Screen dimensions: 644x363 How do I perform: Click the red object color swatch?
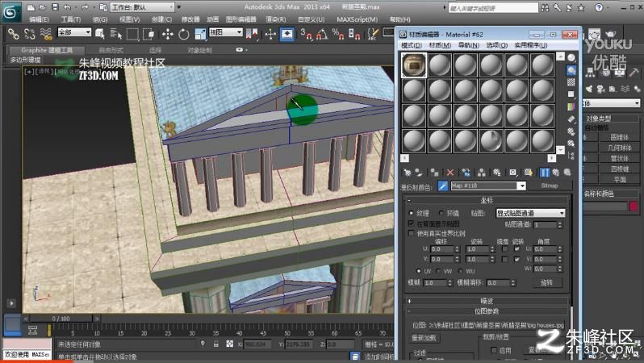point(634,207)
